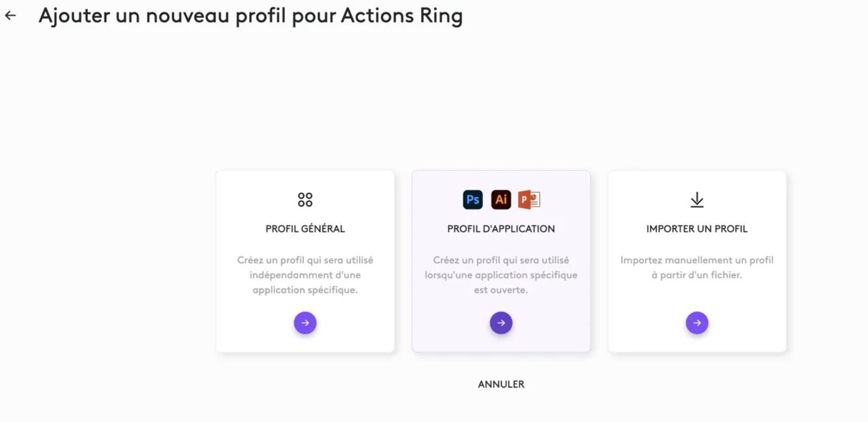
Task: Click the Photoshop app icon
Action: coord(473,200)
